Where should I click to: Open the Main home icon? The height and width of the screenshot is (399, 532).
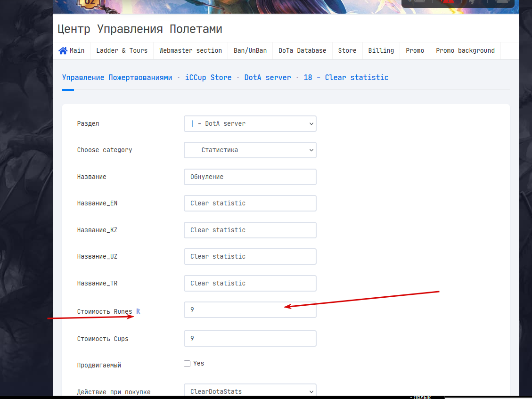63,50
